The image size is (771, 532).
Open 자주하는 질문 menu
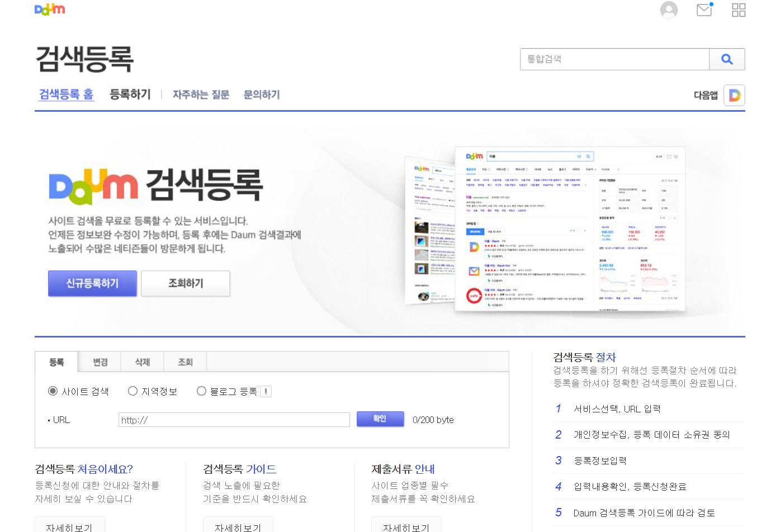coord(201,95)
